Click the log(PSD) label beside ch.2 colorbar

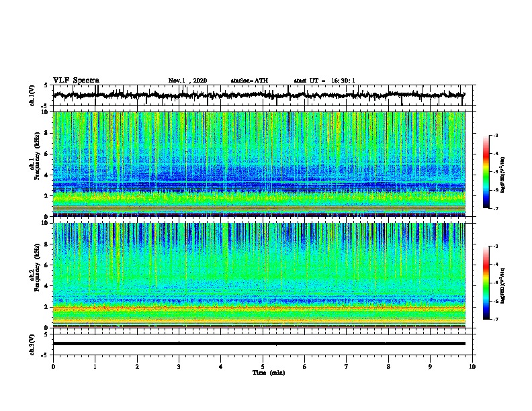503,285
